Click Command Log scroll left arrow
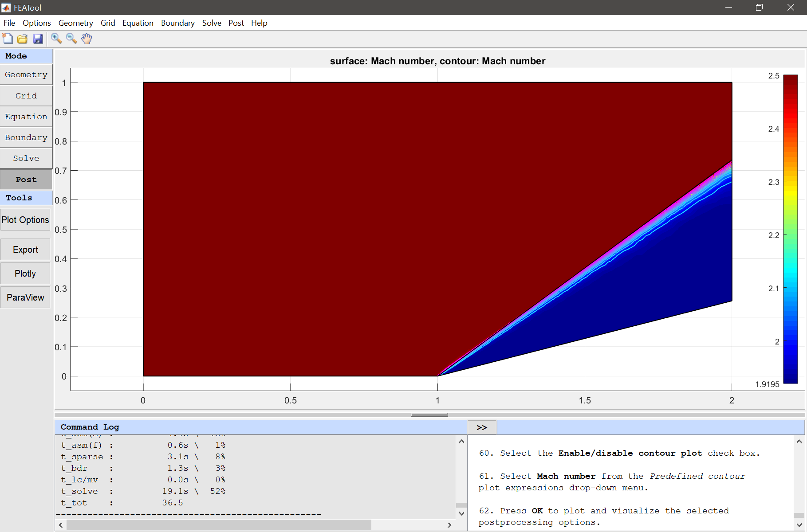807x532 pixels. (61, 525)
